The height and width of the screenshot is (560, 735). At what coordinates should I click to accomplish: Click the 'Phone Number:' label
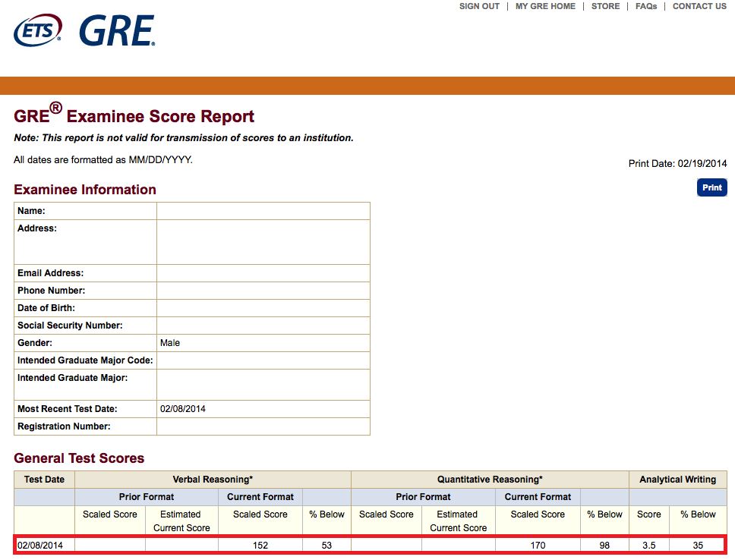point(52,291)
